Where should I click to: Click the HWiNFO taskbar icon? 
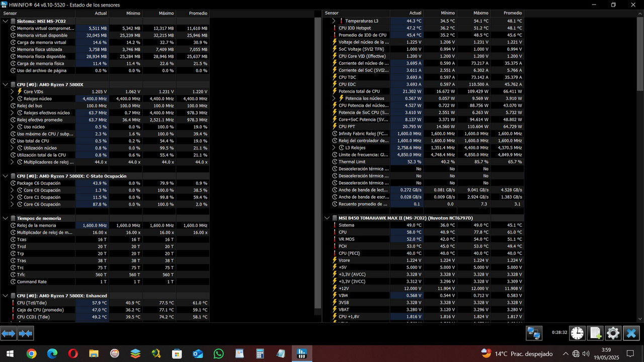[x=302, y=353]
